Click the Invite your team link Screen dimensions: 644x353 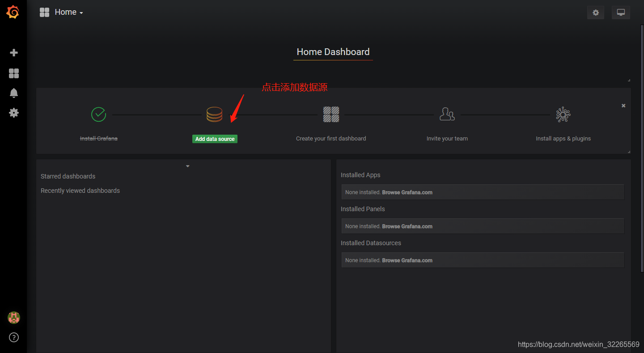click(x=447, y=139)
